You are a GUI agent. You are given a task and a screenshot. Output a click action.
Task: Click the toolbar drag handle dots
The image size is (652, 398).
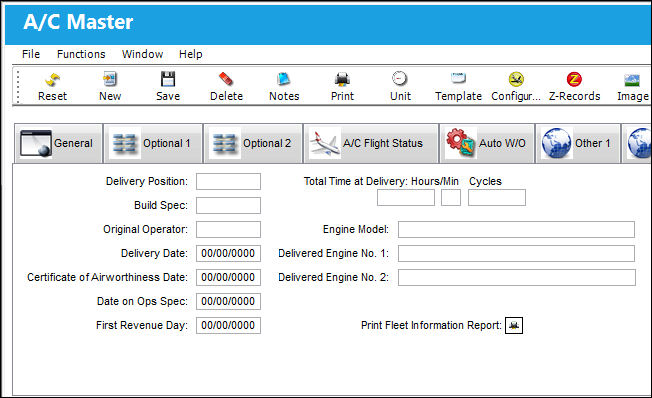pos(18,87)
